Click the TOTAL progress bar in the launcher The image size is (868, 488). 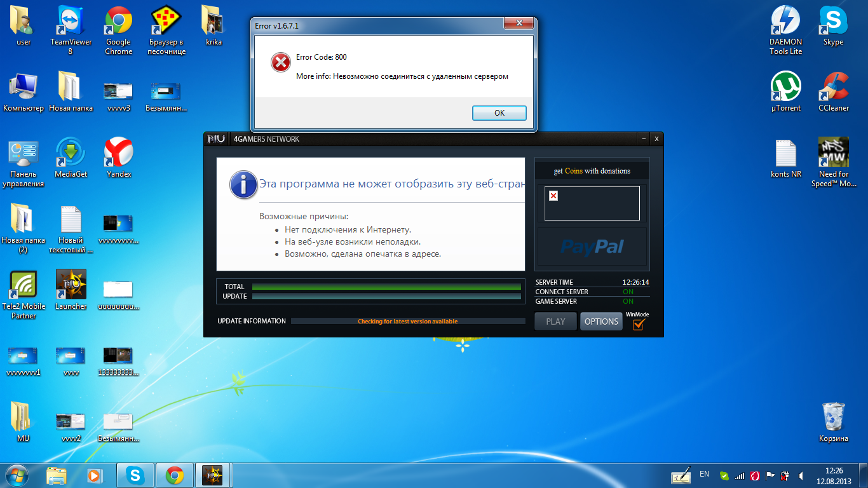(386, 287)
